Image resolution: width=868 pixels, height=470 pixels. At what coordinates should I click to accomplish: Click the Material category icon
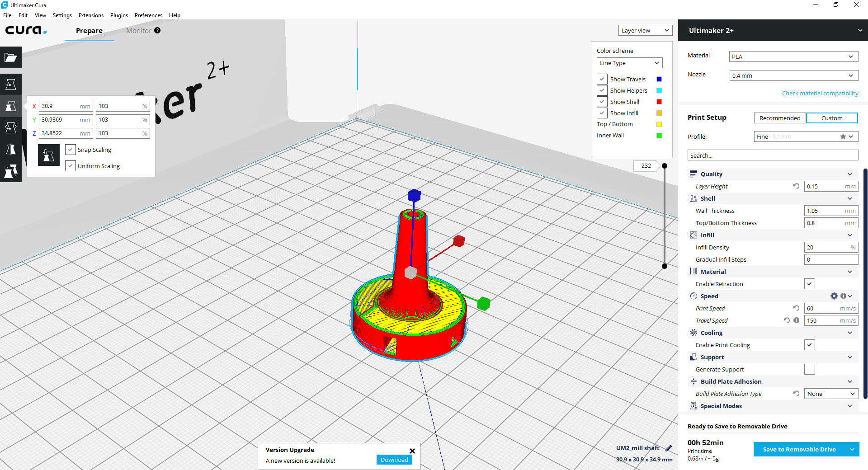[693, 272]
